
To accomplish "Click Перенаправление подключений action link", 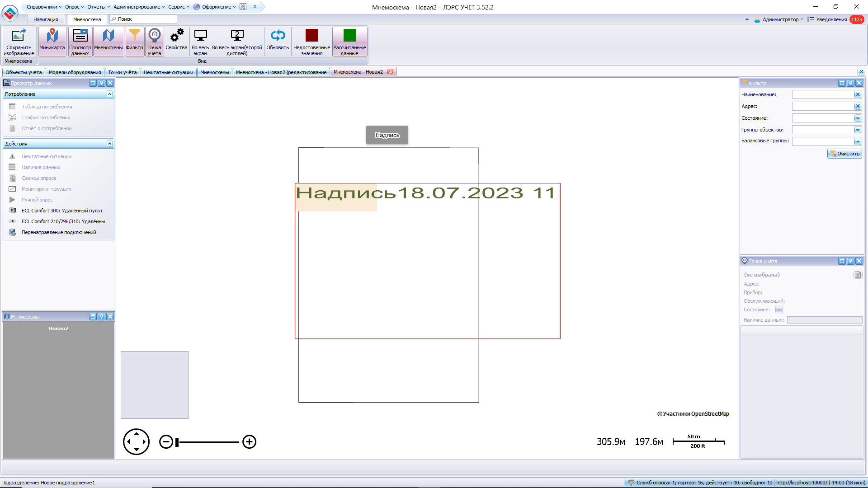I will 59,232.
